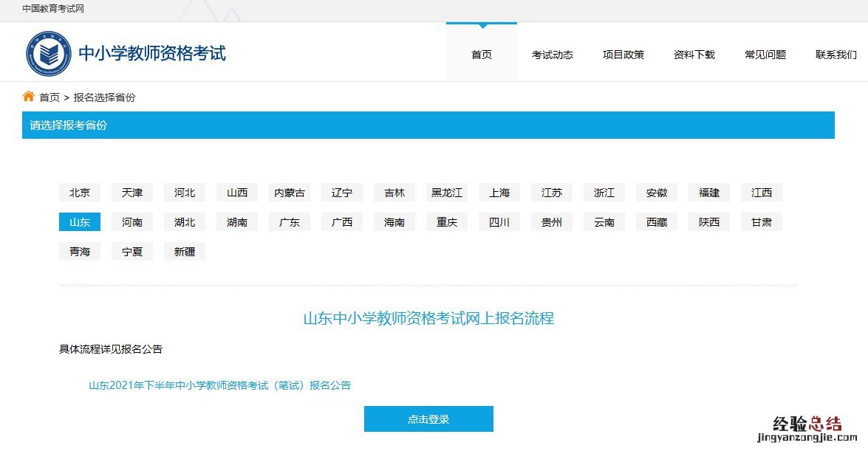This screenshot has width=868, height=451.
Task: Select 资料下载 navigation item
Action: pos(694,55)
